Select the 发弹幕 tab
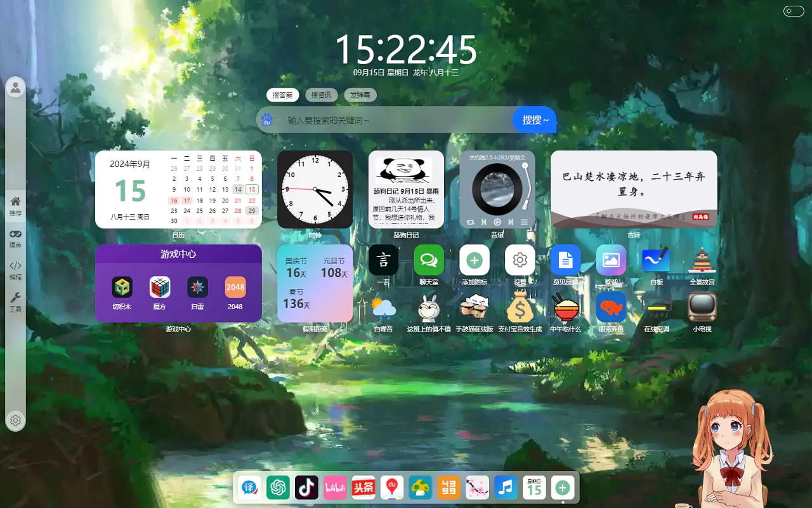This screenshot has width=812, height=508. coord(360,95)
